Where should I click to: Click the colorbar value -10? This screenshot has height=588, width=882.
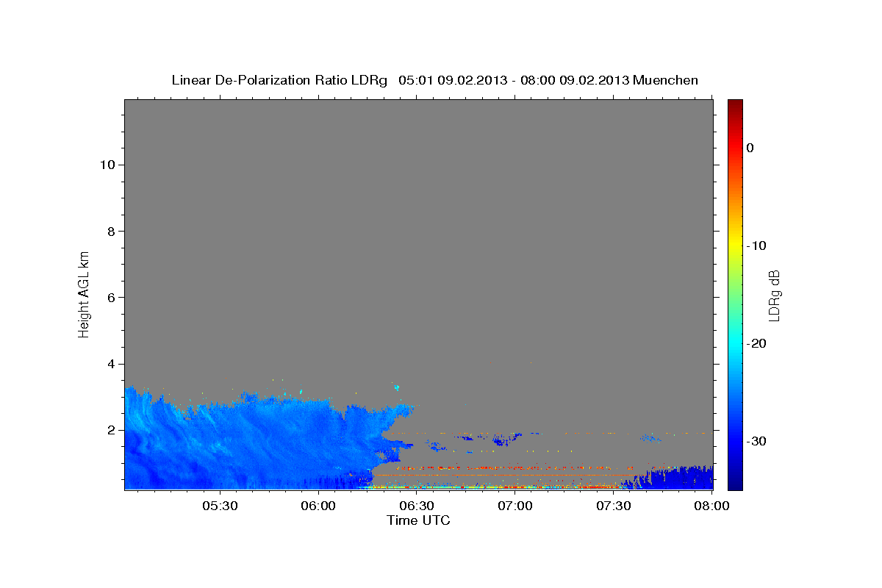click(756, 245)
